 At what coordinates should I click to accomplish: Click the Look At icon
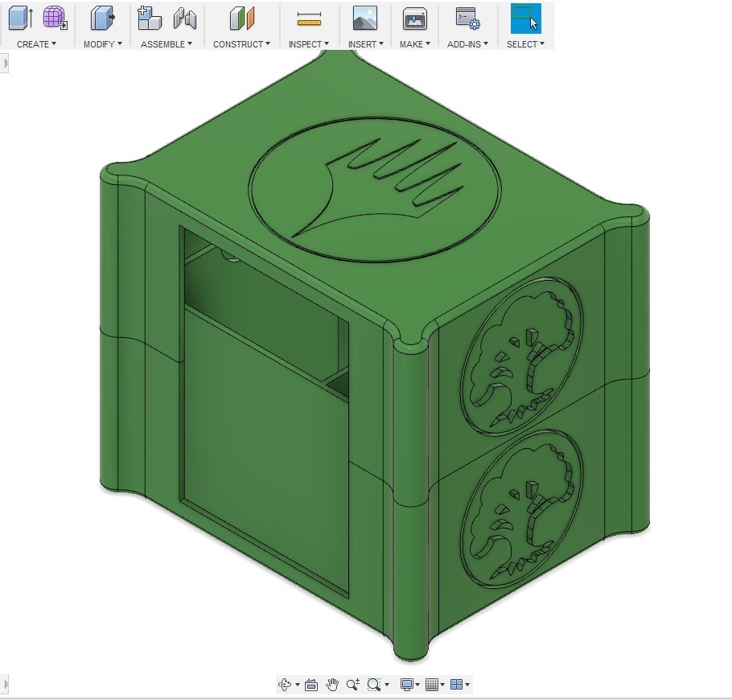coord(310,685)
